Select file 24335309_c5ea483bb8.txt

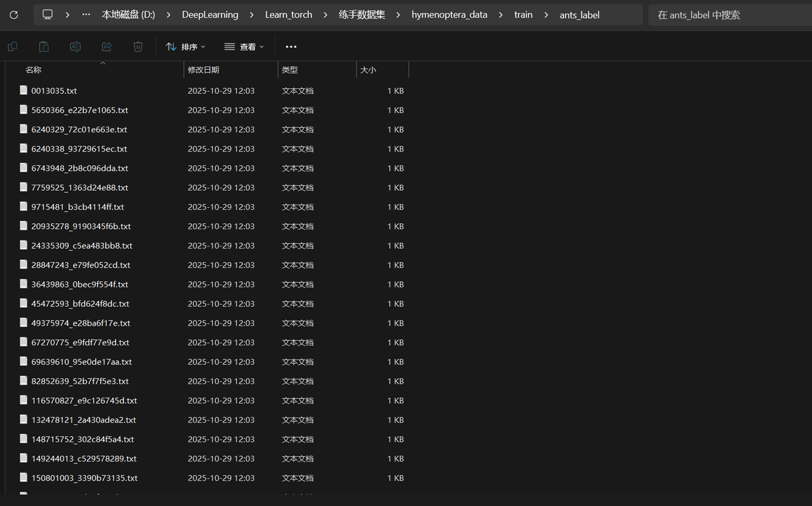click(82, 246)
